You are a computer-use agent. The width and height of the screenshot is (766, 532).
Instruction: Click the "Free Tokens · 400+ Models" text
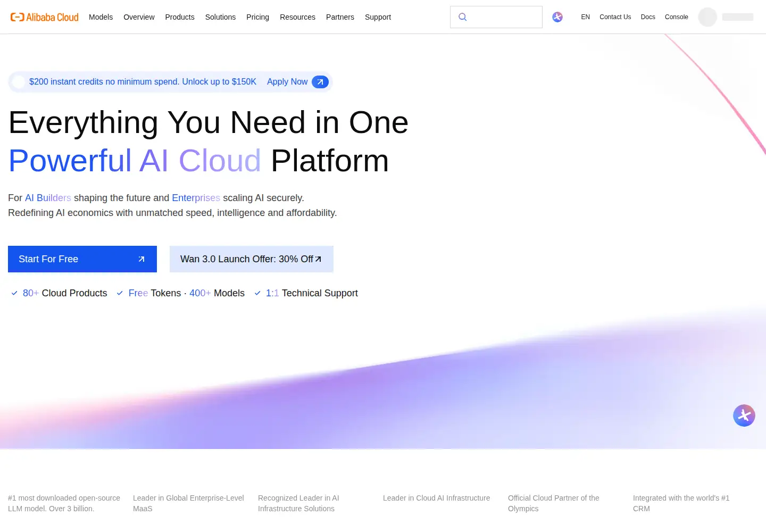pyautogui.click(x=187, y=293)
